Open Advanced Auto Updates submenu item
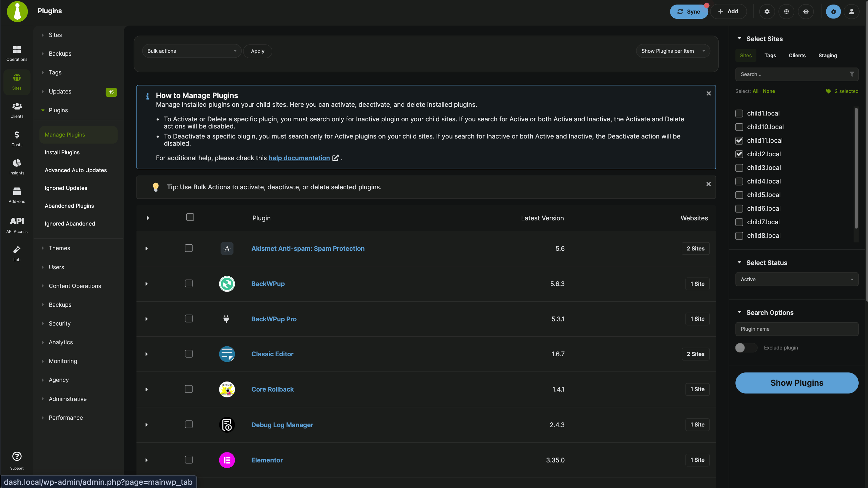Screen dimensions: 868x488 click(x=75, y=170)
